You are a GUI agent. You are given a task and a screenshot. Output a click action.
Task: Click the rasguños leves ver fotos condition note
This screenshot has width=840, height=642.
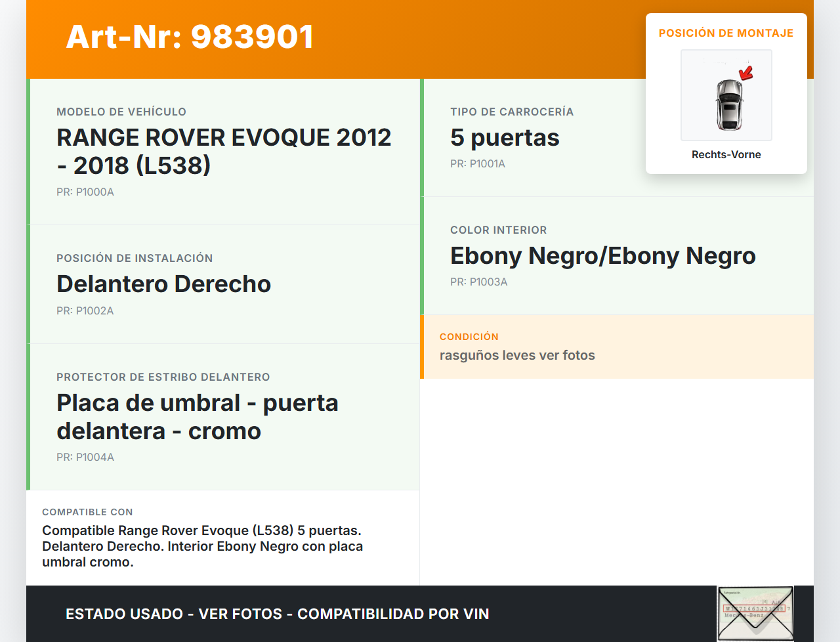[517, 356]
